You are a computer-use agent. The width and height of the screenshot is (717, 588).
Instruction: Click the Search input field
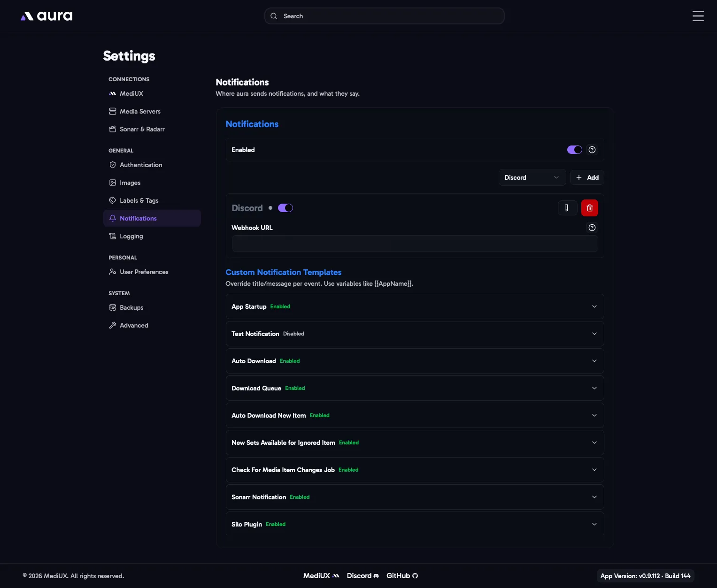coord(385,16)
